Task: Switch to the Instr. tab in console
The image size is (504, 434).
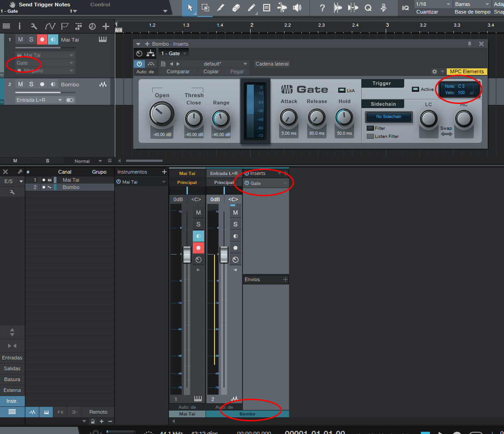Action: (x=12, y=401)
